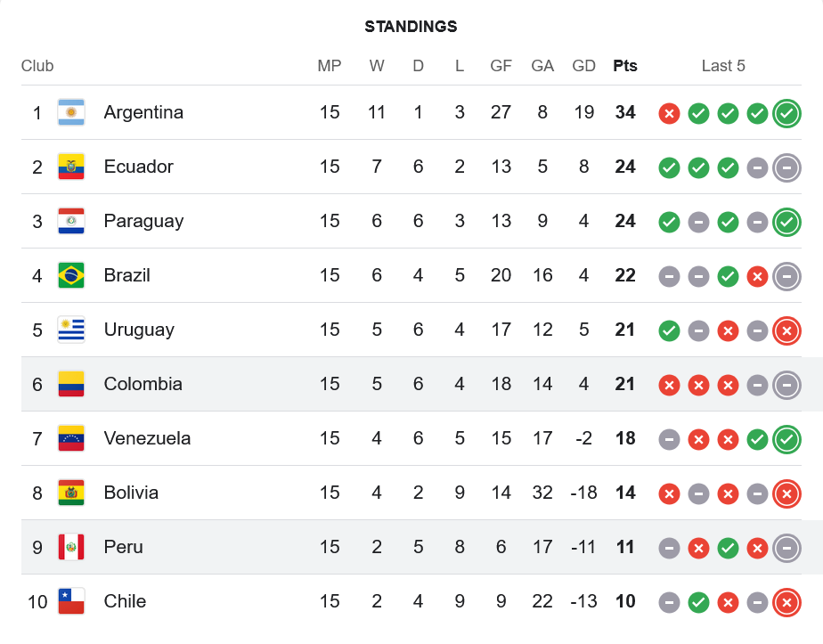This screenshot has width=823, height=644.
Task: Click the Last 5 column header
Action: coord(723,66)
